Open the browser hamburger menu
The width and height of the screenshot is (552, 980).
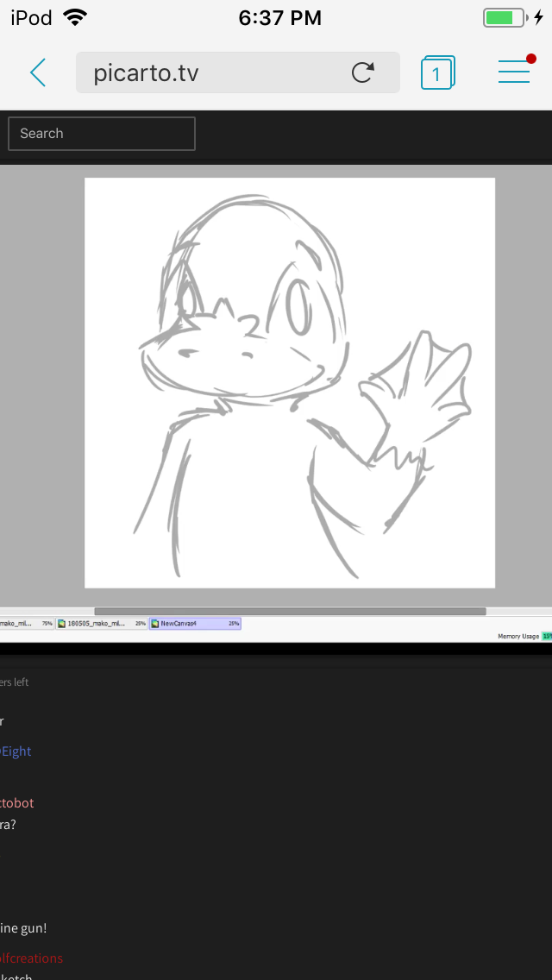tap(514, 72)
